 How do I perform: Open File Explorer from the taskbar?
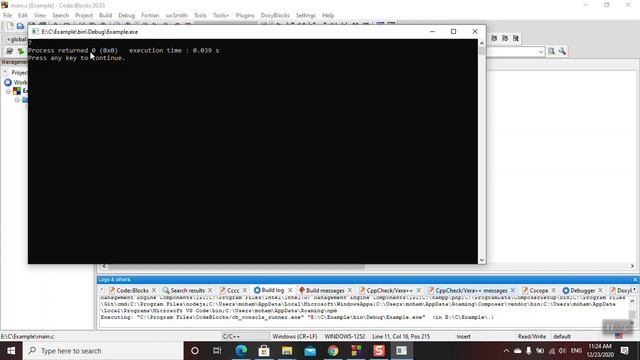tap(287, 351)
